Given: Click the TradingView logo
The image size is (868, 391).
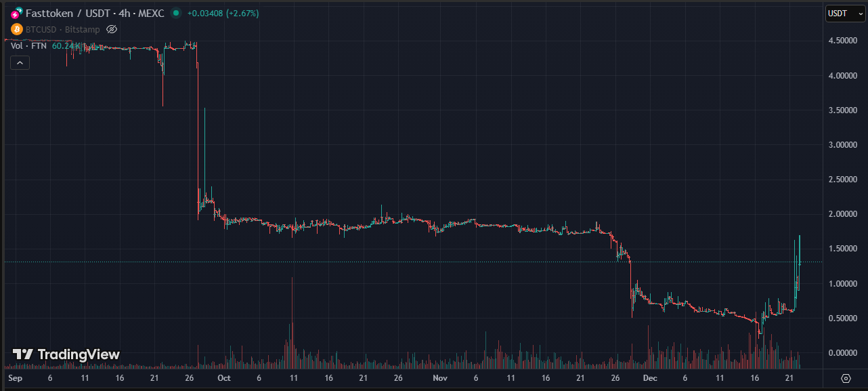Looking at the screenshot, I should (x=66, y=354).
